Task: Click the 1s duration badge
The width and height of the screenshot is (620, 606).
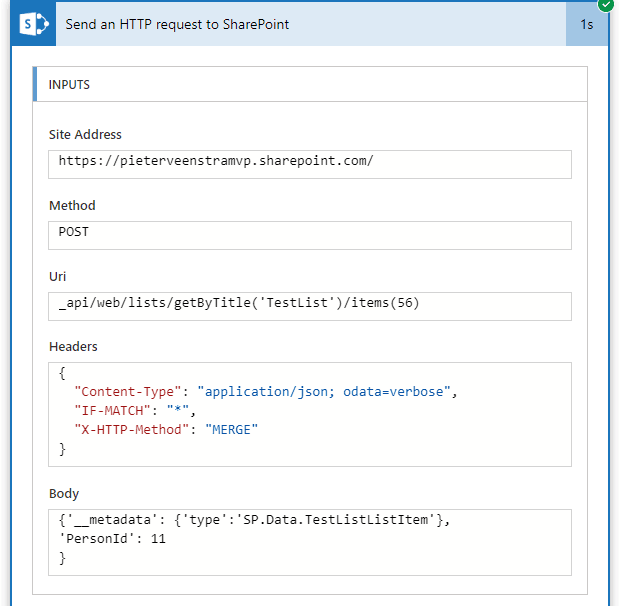Action: [x=587, y=25]
